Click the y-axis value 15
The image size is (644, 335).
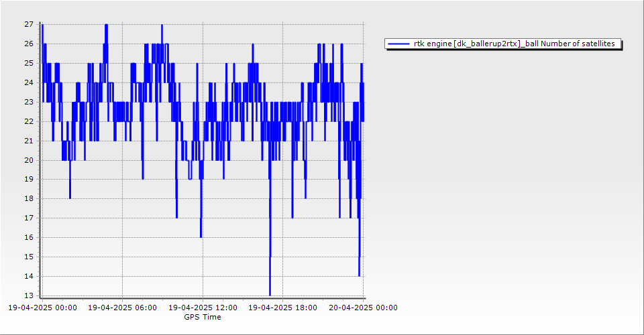click(29, 257)
